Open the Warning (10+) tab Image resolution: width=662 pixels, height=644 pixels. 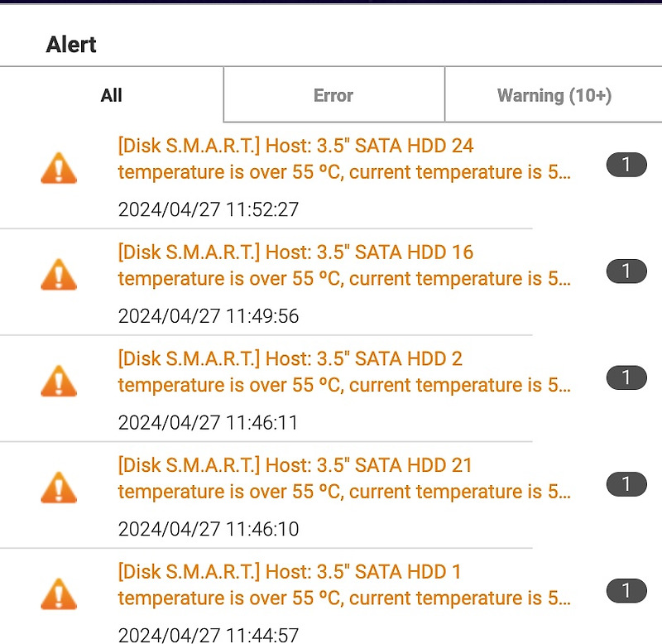[x=554, y=95]
